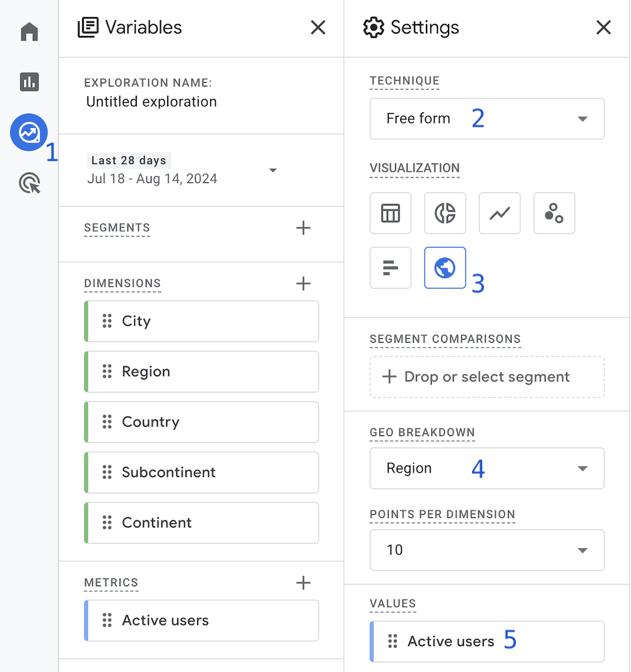Click Drop or select segment area
631x672 pixels.
click(487, 377)
